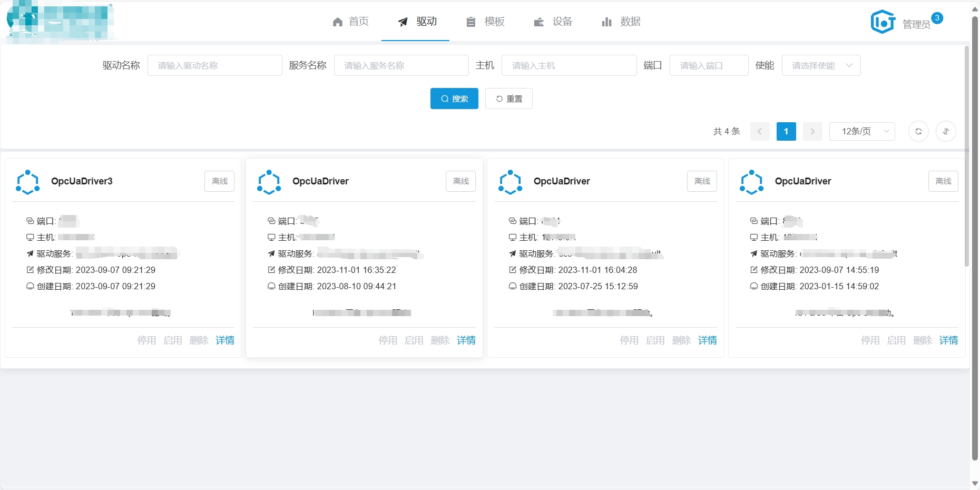Click the 共 4 条 total count
This screenshot has height=490, width=980.
point(727,131)
